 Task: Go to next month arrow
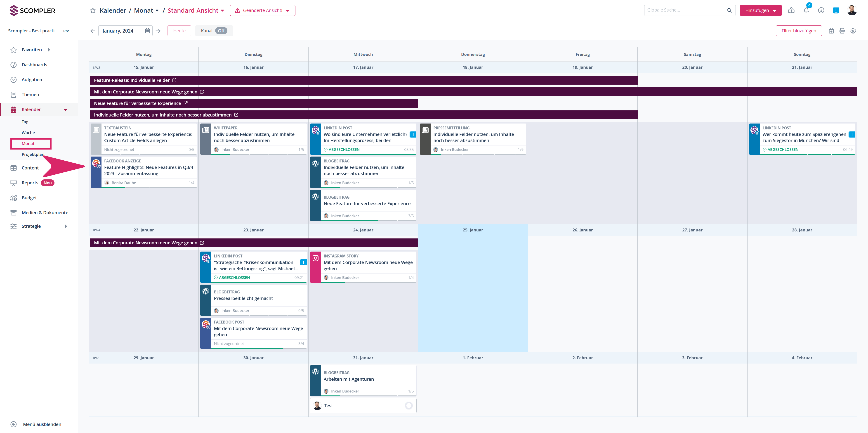(158, 31)
